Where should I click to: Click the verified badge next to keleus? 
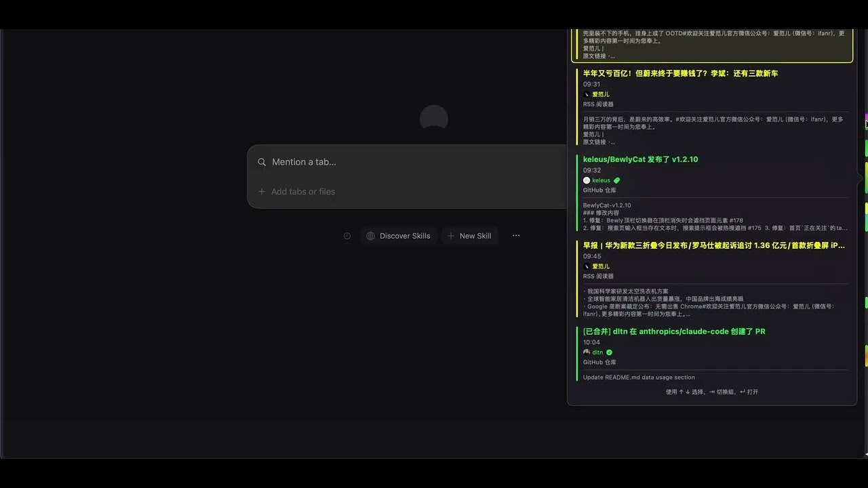pyautogui.click(x=616, y=180)
